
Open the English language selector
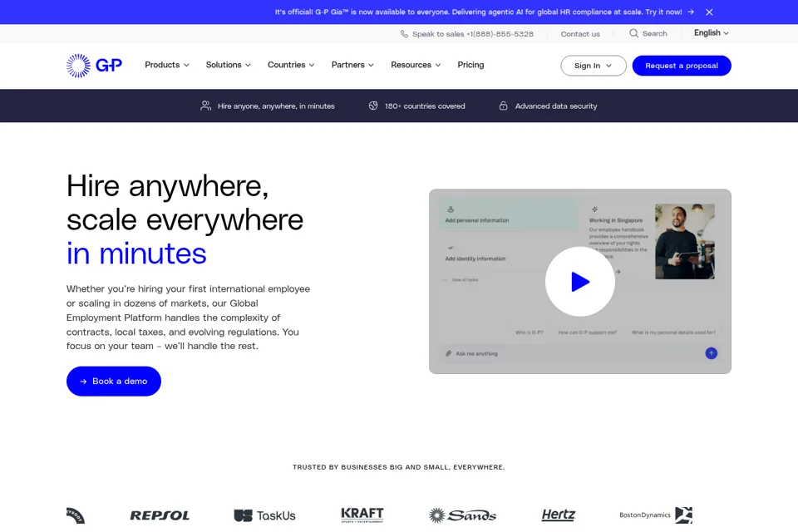[x=712, y=33]
